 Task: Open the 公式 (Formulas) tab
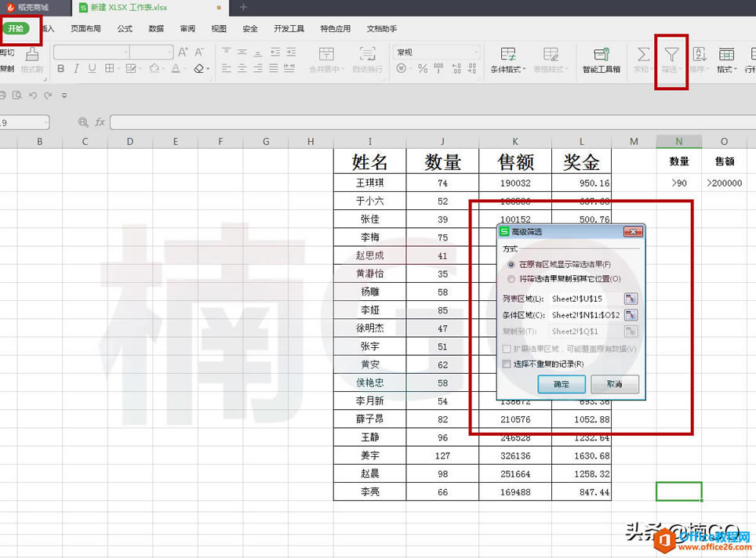coord(125,29)
